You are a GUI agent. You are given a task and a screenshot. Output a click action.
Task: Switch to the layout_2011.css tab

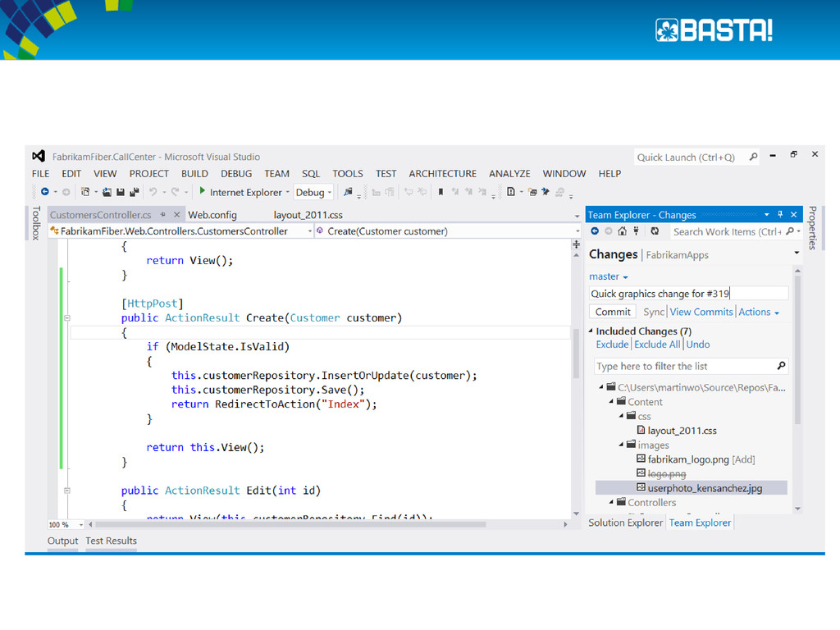[308, 215]
